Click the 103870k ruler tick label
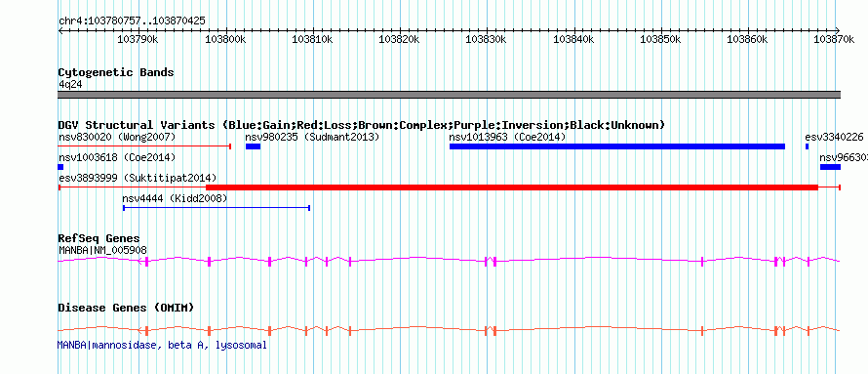The width and height of the screenshot is (868, 374). [x=834, y=39]
